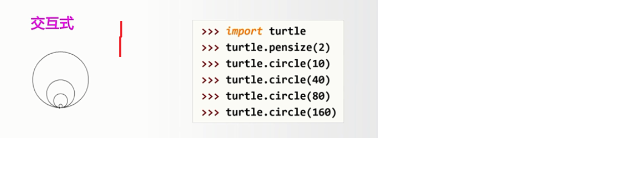This screenshot has width=644, height=194.
Task: Click the import turtle code line
Action: [254, 31]
